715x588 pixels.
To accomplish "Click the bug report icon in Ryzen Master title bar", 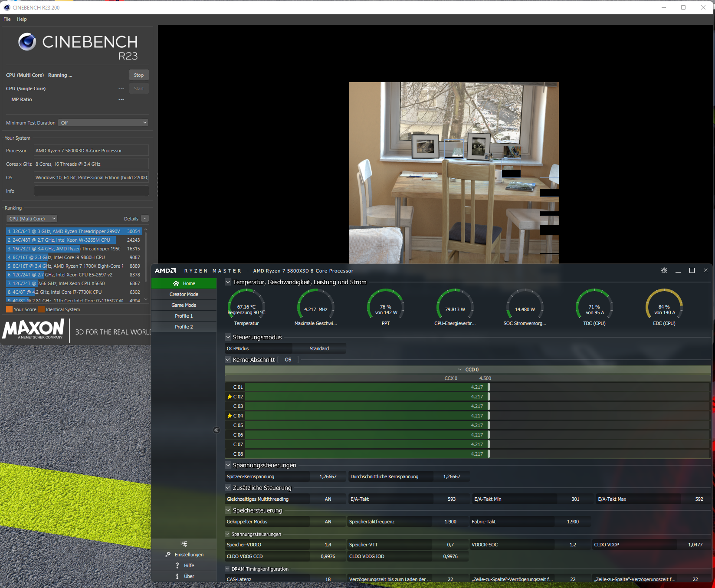I will pos(664,270).
